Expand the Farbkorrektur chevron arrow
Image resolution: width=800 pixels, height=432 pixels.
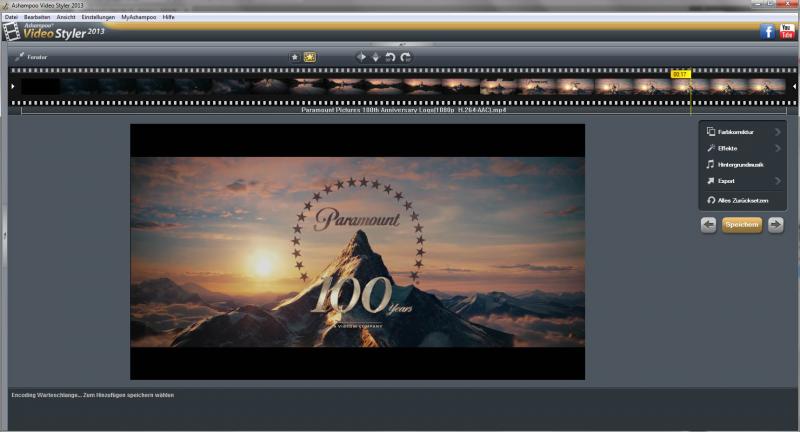pyautogui.click(x=778, y=132)
